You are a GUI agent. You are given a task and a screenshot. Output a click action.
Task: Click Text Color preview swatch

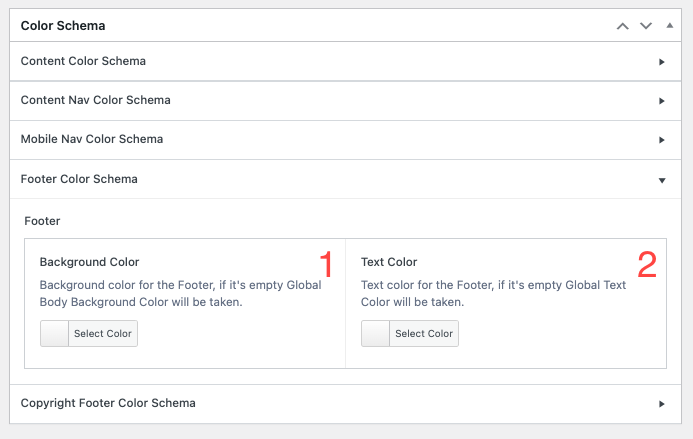click(375, 334)
